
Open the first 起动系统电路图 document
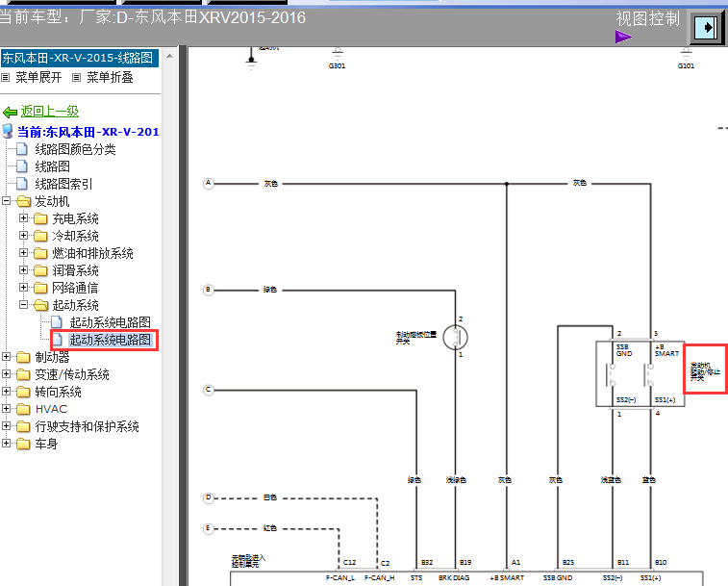pos(110,322)
